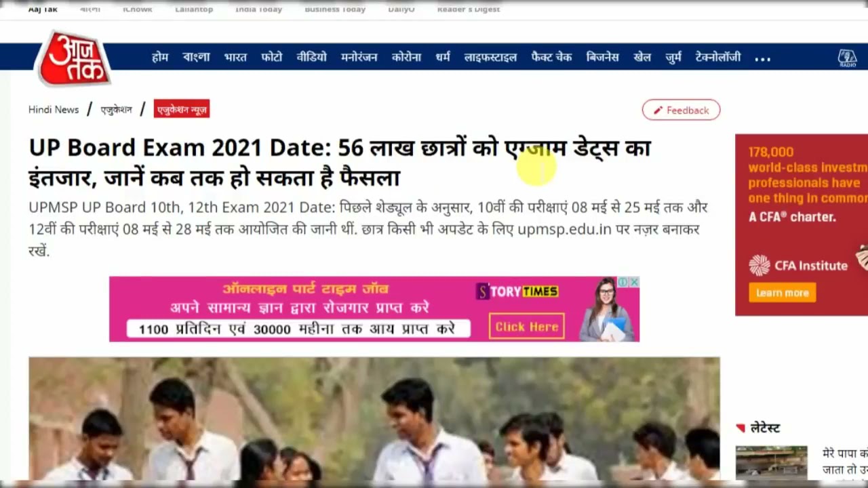
Task: Click the Aaj Tak text link in top bar
Action: point(43,9)
